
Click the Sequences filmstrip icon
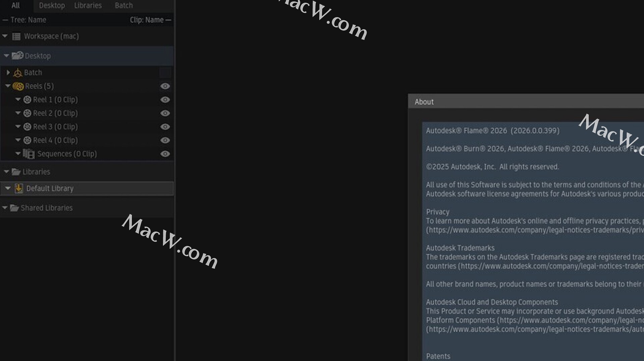coord(29,154)
